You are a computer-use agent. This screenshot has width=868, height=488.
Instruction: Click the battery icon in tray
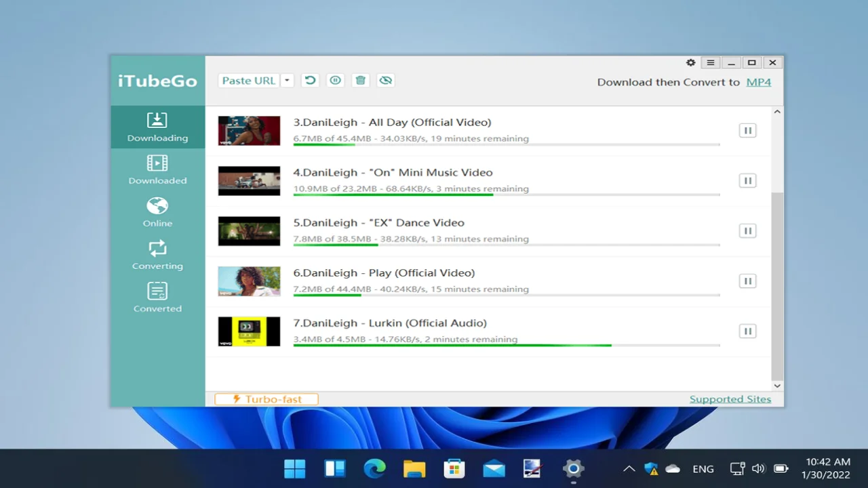781,468
